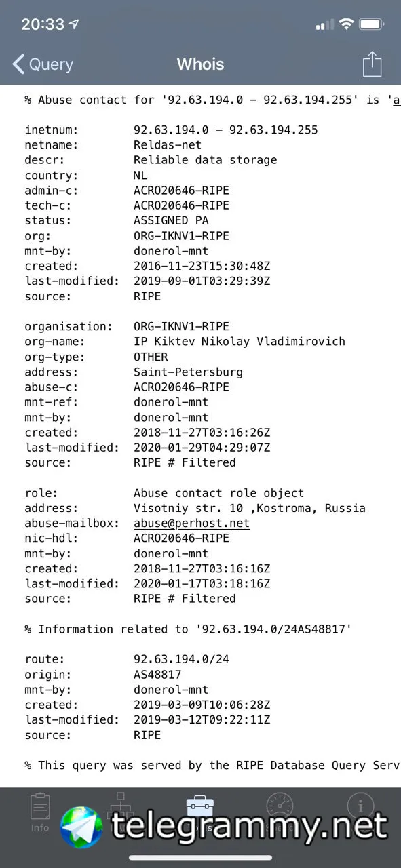
Task: Tap the AS48817 origin value
Action: 157,674
